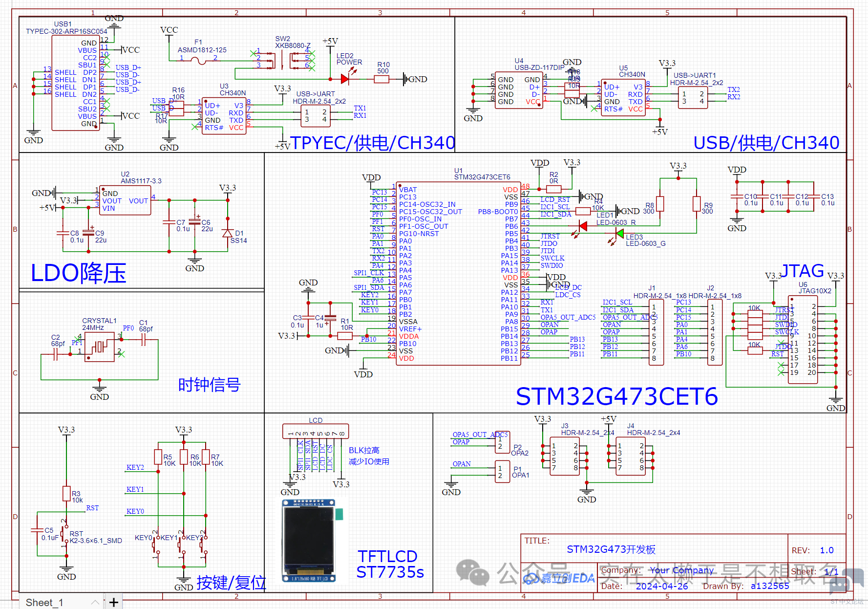
Task: Click the LED1 LED-0603_R red LED
Action: tap(582, 226)
